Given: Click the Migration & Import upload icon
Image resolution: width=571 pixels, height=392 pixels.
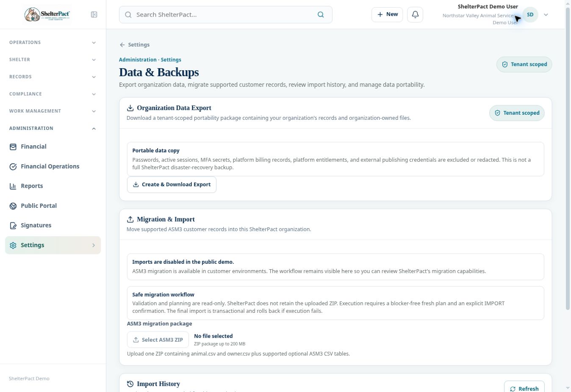Looking at the screenshot, I should 130,219.
